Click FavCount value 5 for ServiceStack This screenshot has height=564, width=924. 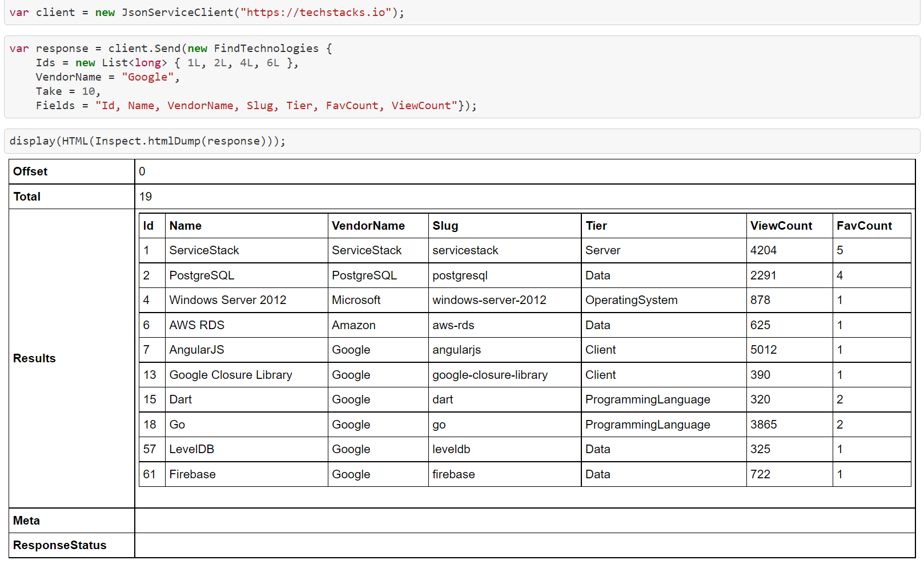click(871, 250)
